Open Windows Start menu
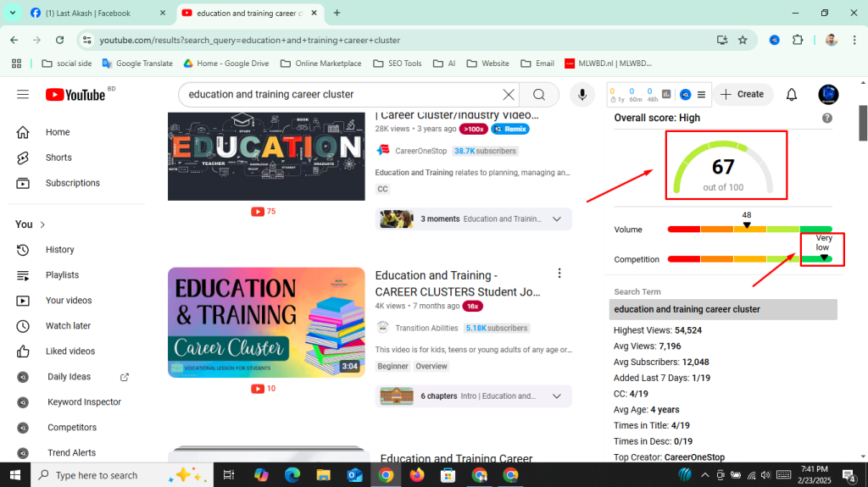This screenshot has height=487, width=868. (15, 475)
